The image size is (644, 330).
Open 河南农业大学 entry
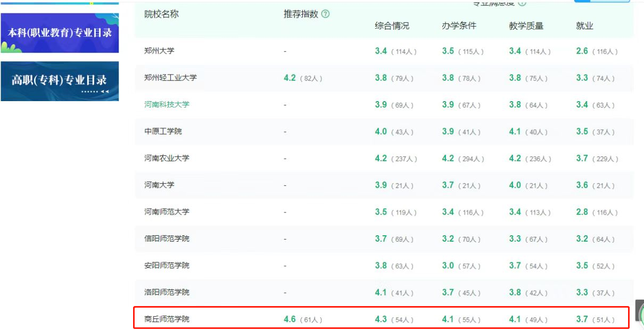(x=167, y=158)
